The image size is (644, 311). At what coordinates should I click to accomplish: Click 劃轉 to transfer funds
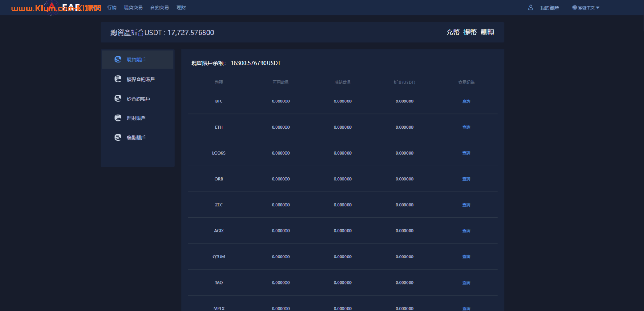point(487,32)
